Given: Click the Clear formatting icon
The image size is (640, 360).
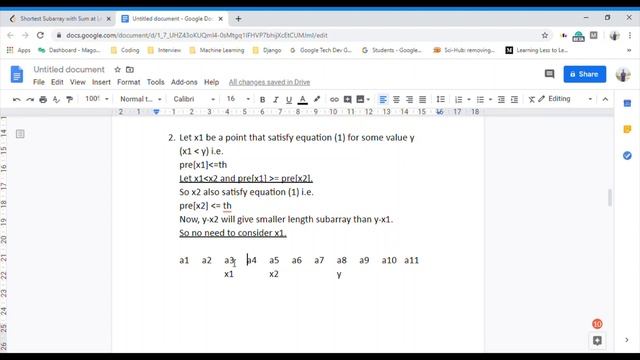Looking at the screenshot, I should [531, 99].
